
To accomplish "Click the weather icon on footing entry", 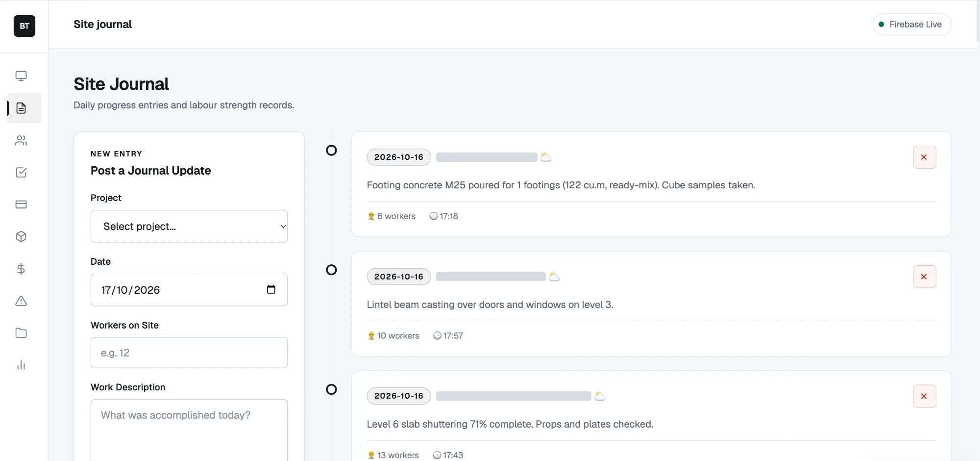I will coord(546,157).
